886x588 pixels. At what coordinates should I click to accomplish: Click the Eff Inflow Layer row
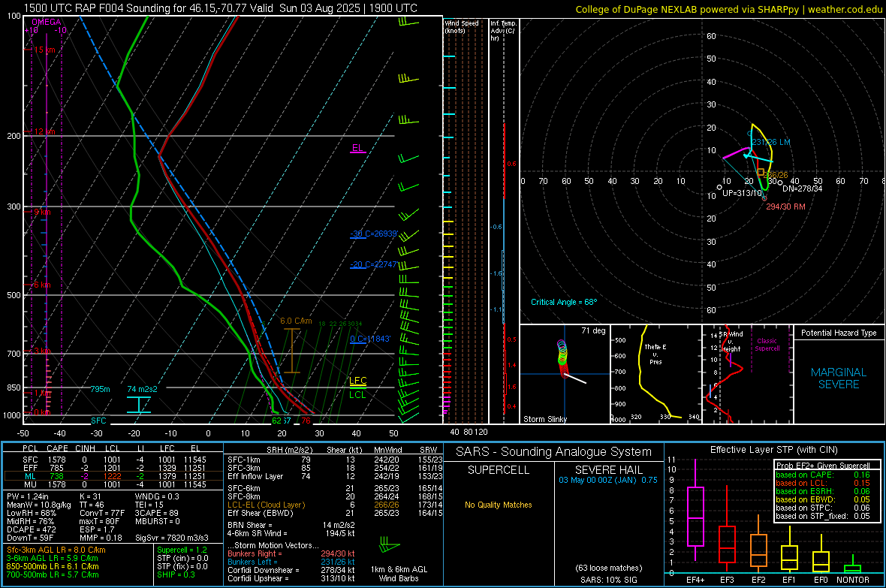tap(335, 476)
